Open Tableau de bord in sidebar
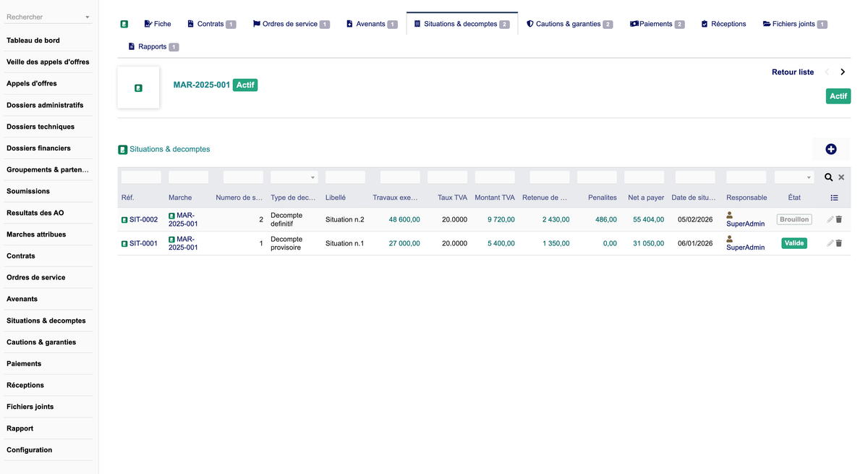Viewport: 868px width, 474px height. click(33, 41)
